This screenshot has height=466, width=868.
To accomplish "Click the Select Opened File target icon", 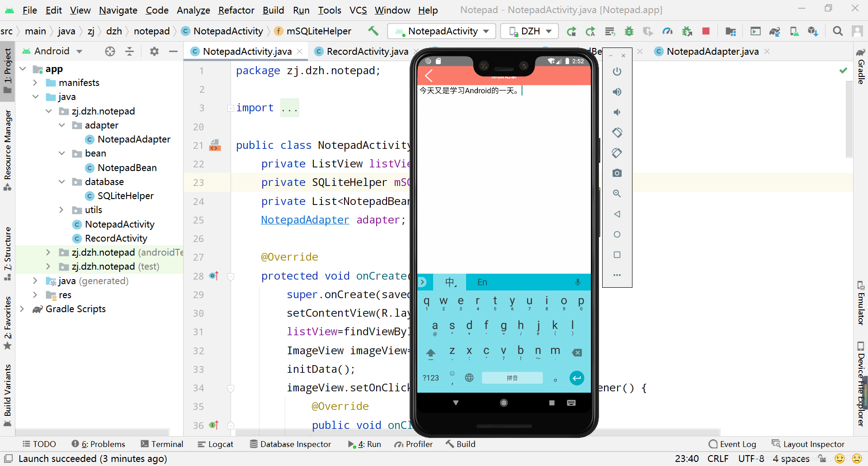I will tap(110, 51).
